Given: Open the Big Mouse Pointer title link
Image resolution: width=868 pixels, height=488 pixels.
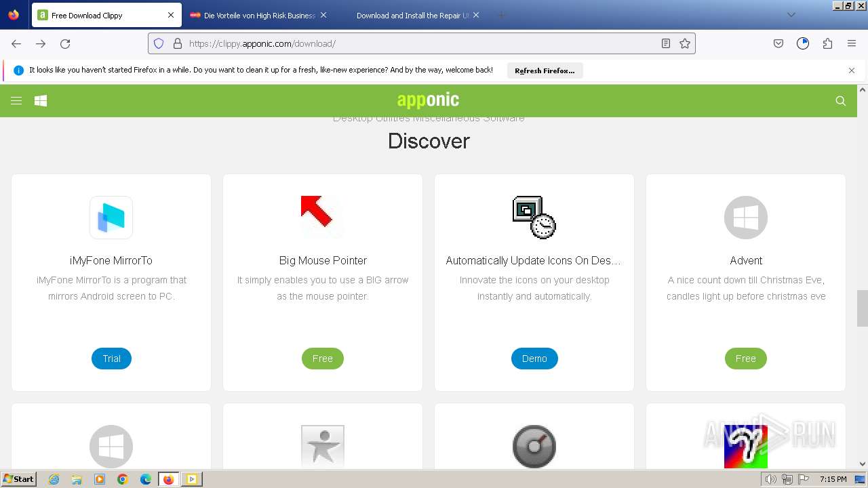Looking at the screenshot, I should click(323, 260).
